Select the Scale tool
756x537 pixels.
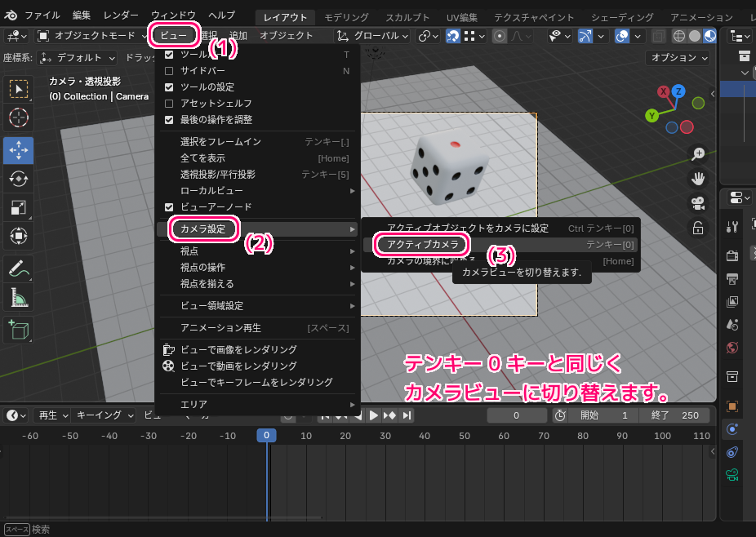coord(20,207)
